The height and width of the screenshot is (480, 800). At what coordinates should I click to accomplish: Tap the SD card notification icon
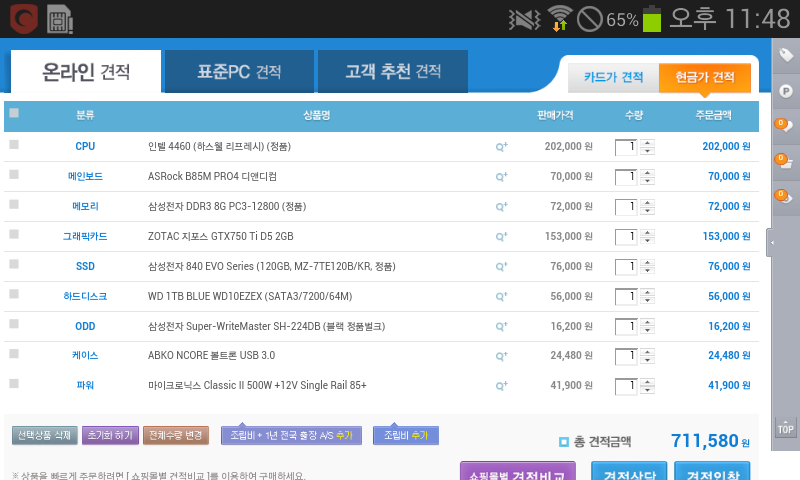point(60,19)
